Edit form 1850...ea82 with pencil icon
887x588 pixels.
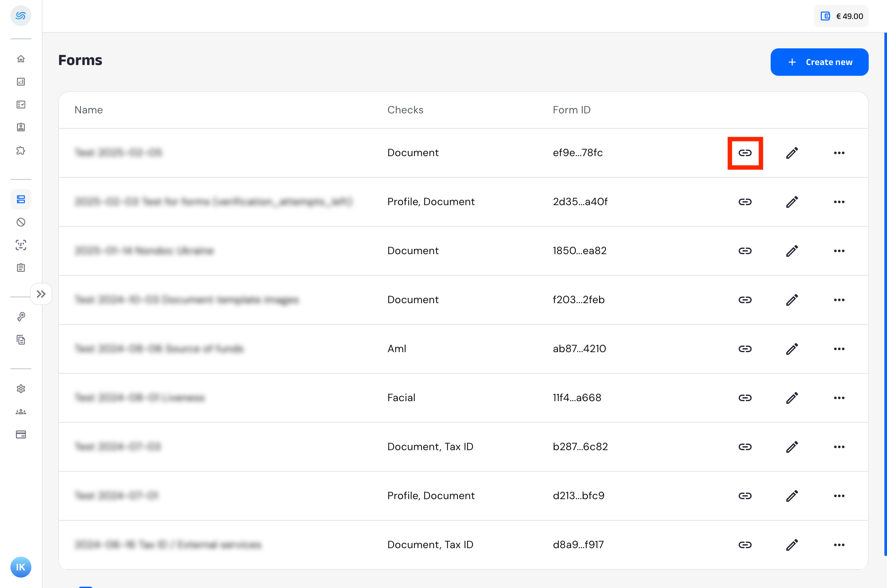792,251
